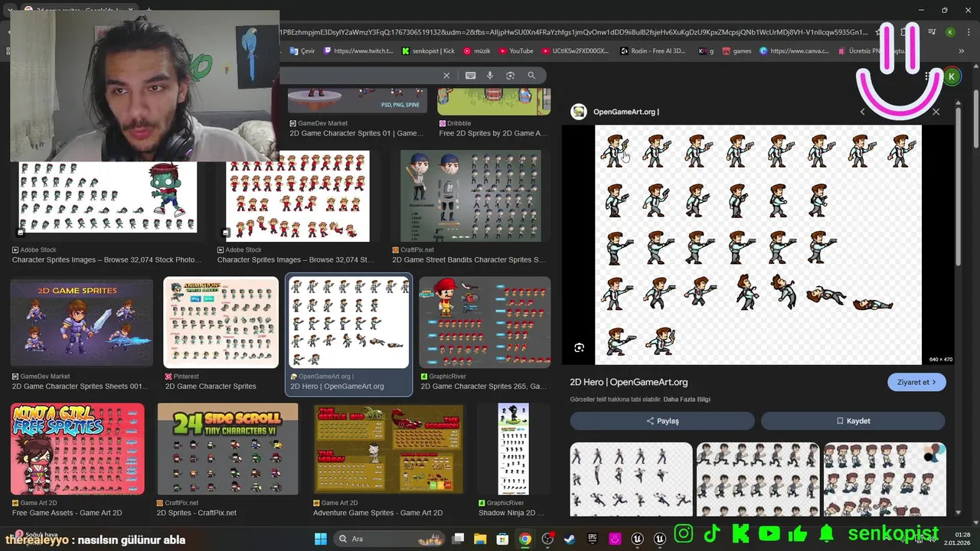This screenshot has width=980, height=551.
Task: Open the on-screen keyboard input tool
Action: pyautogui.click(x=470, y=75)
